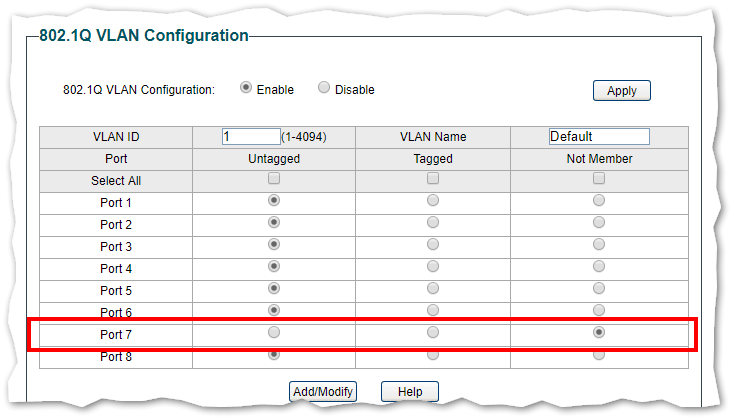Check Select All Tagged checkbox
This screenshot has height=419, width=733.
[433, 179]
